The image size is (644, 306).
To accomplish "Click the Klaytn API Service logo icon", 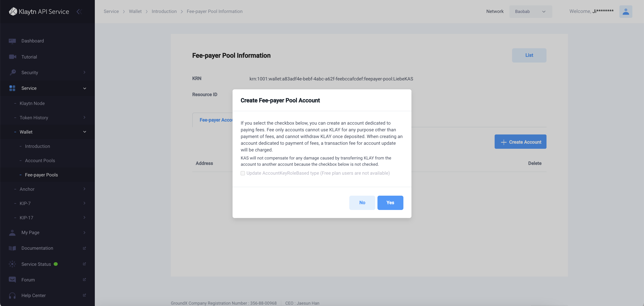I will (11, 11).
